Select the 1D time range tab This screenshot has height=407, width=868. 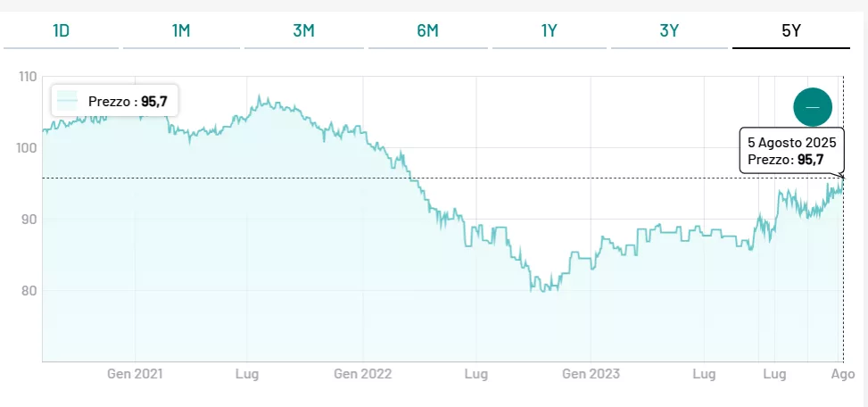61,30
